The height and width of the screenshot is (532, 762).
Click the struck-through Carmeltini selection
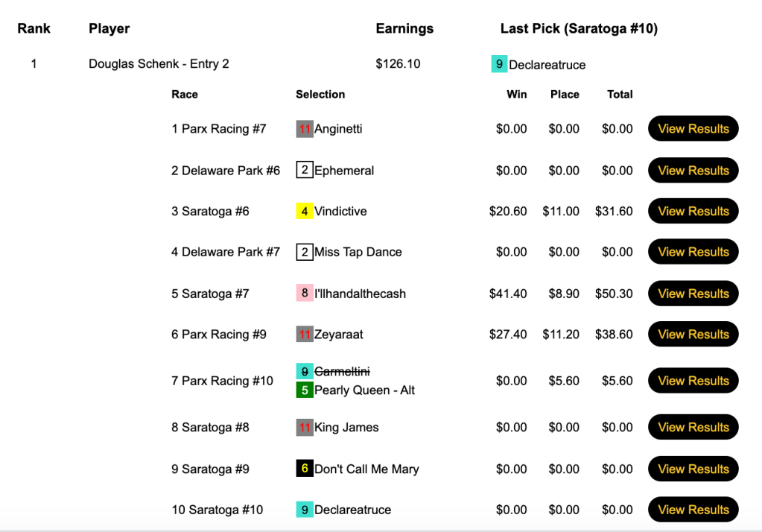342,372
